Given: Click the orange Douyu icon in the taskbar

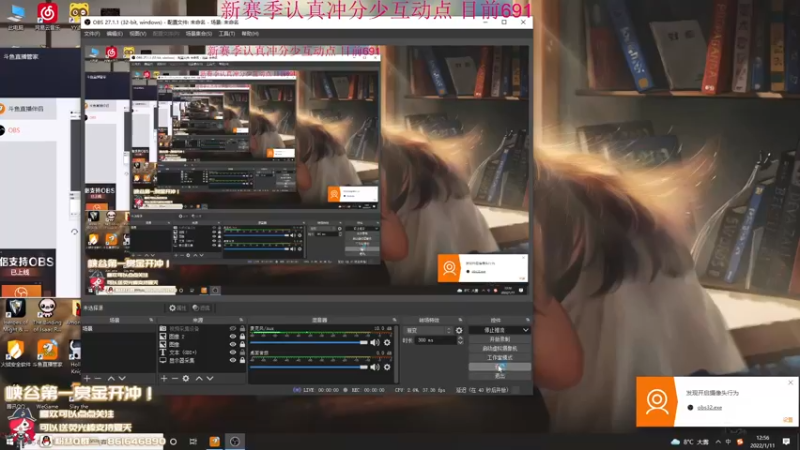Looking at the screenshot, I should pyautogui.click(x=214, y=441).
